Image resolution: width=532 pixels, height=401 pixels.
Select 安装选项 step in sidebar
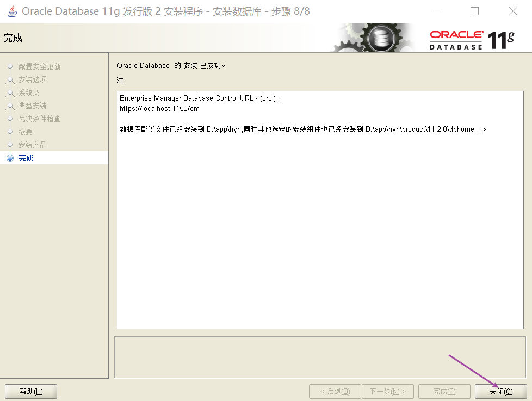33,79
